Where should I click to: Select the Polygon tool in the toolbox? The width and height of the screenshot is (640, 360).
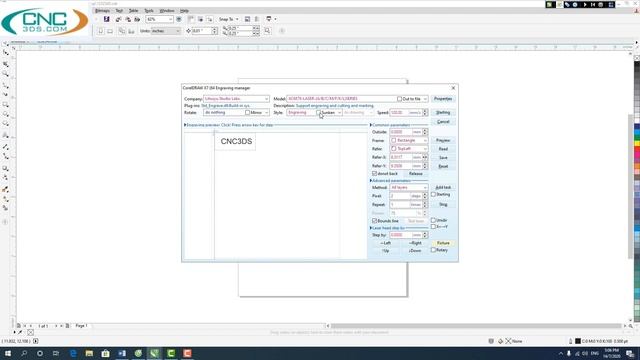[x=6, y=124]
